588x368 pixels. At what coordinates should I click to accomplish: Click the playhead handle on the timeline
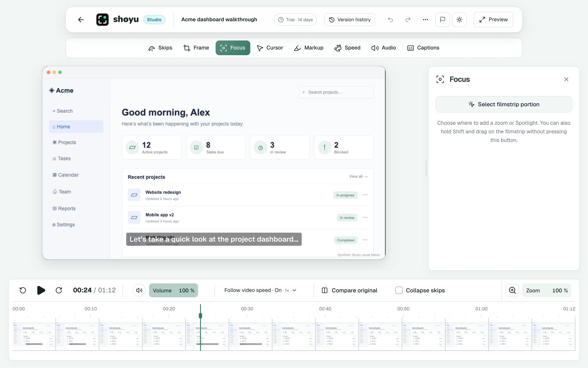(x=200, y=316)
